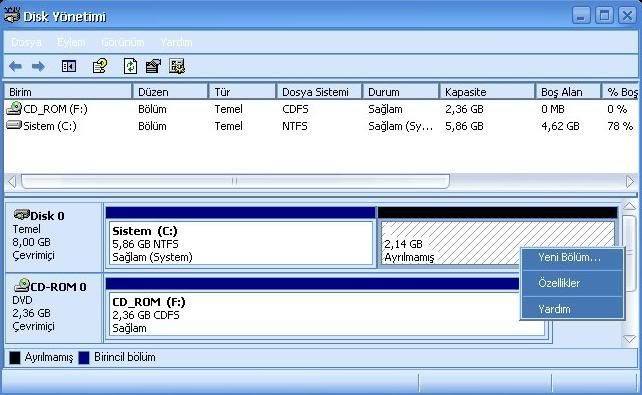Maximize the Disk Yönetimi window

tap(604, 16)
